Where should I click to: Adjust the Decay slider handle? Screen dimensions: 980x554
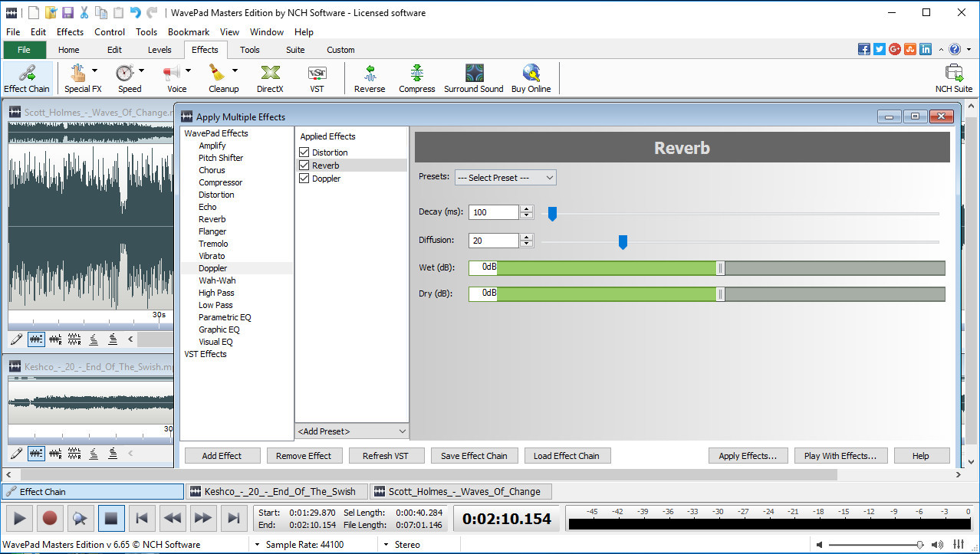pos(552,214)
